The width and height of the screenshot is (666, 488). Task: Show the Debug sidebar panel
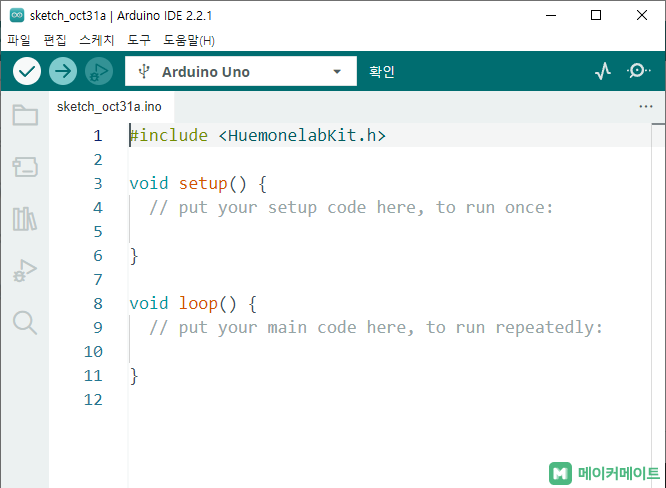(25, 270)
